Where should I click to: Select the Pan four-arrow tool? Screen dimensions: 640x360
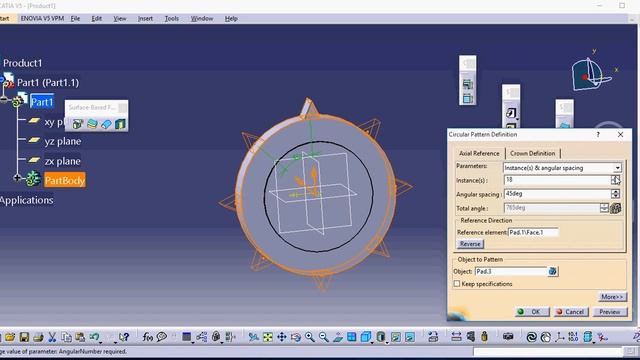pos(282,337)
